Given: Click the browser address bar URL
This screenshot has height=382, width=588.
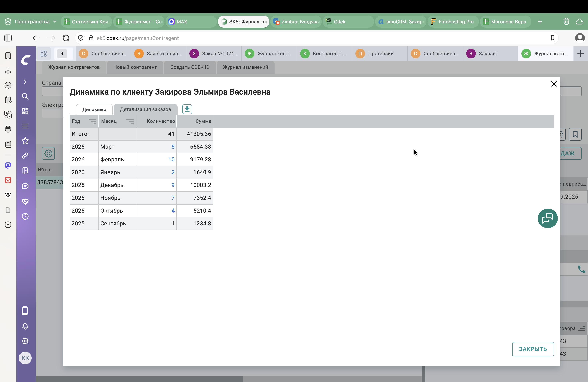Looking at the screenshot, I should [138, 38].
